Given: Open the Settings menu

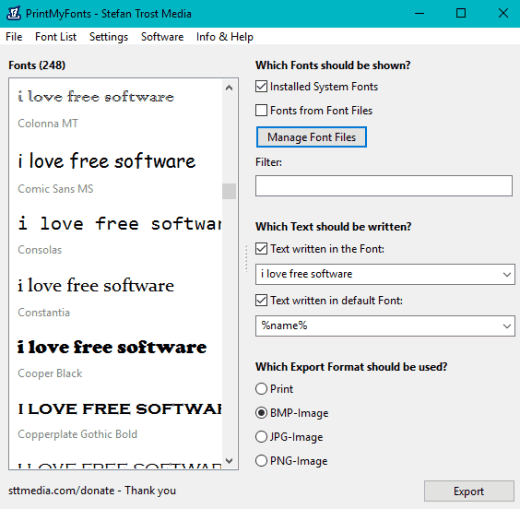Looking at the screenshot, I should pyautogui.click(x=109, y=37).
